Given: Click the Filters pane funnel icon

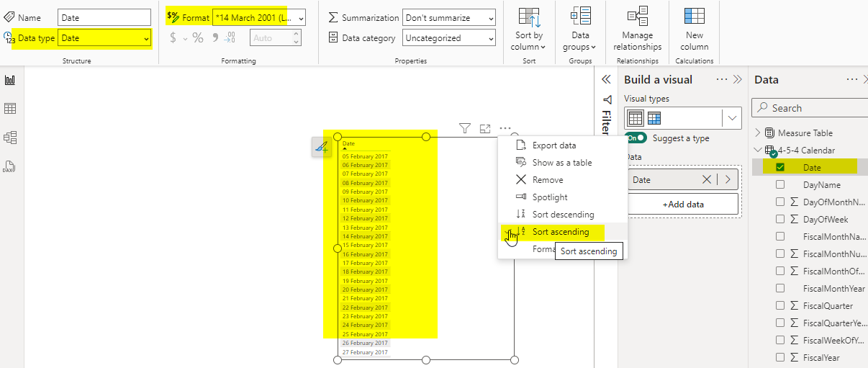Looking at the screenshot, I should coord(607,99).
